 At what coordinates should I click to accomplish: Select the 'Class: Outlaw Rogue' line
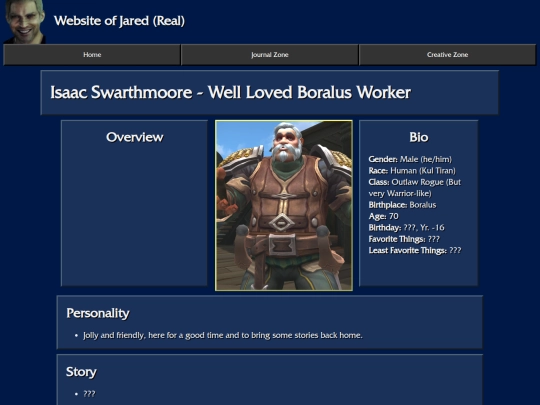(x=415, y=188)
